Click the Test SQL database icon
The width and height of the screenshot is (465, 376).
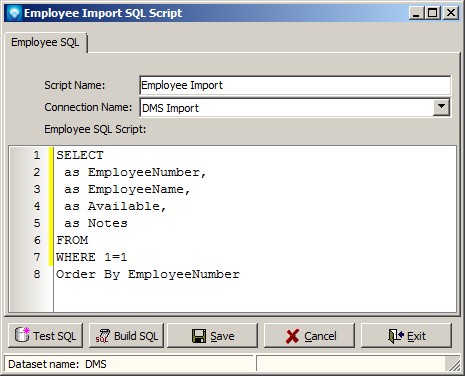[22, 335]
